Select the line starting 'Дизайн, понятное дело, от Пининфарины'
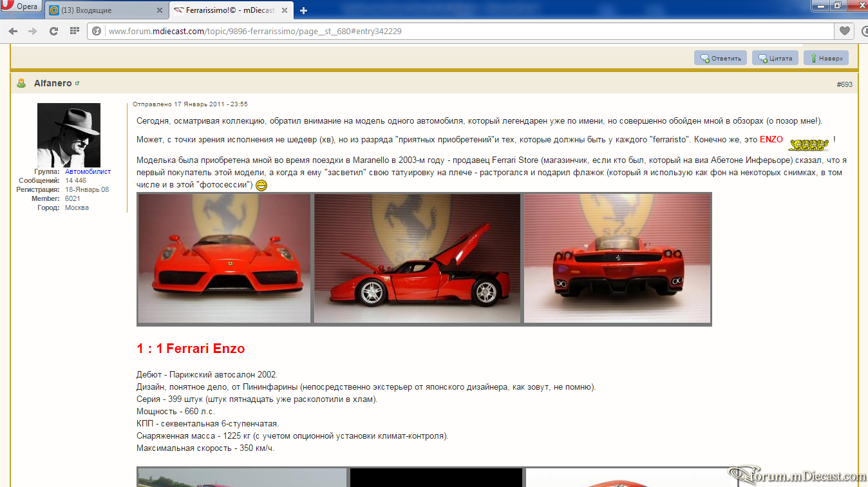The height and width of the screenshot is (487, 868). (366, 387)
